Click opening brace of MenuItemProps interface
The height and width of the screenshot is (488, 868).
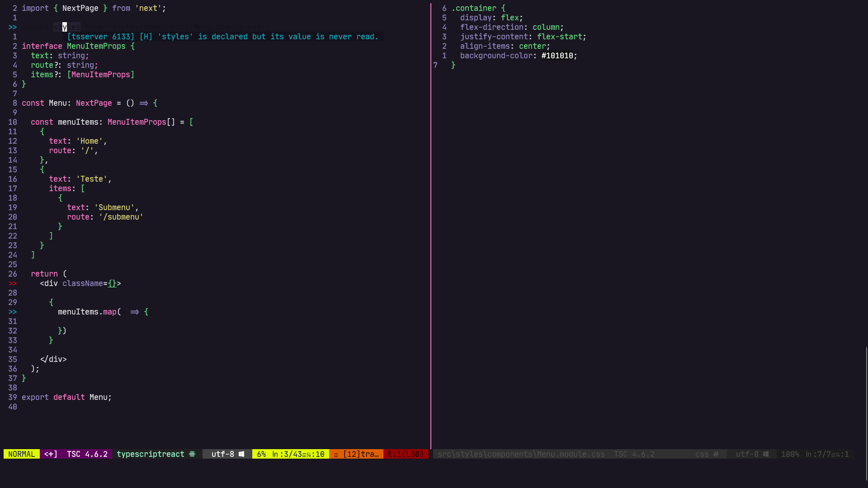point(132,46)
